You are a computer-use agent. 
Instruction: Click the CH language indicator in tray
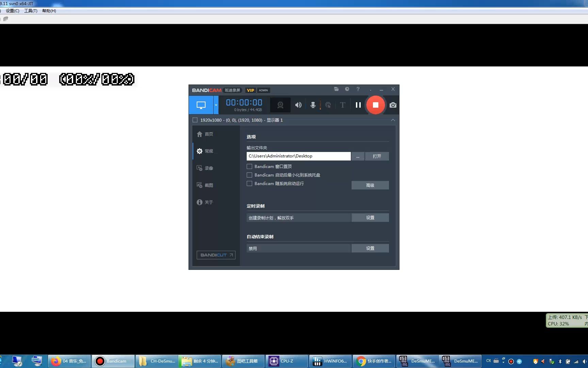pos(489,361)
